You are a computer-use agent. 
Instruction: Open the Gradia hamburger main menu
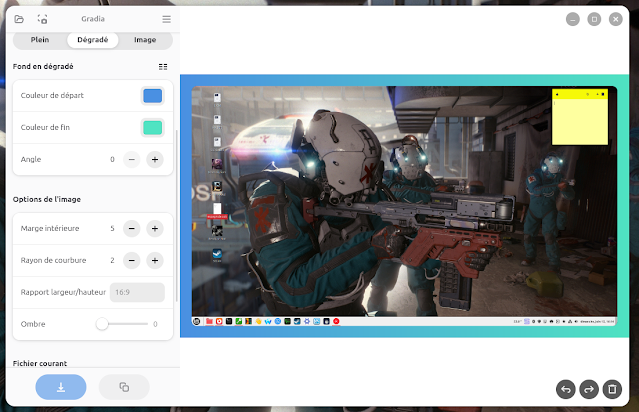coord(166,19)
